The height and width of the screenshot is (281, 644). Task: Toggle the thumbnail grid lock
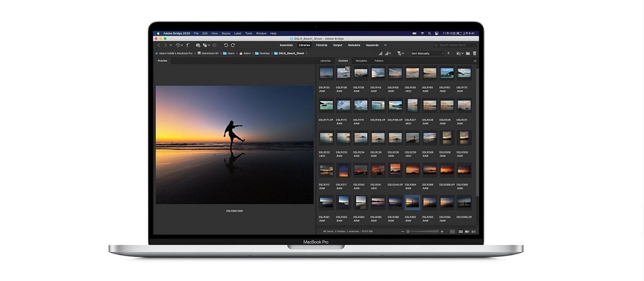click(452, 231)
